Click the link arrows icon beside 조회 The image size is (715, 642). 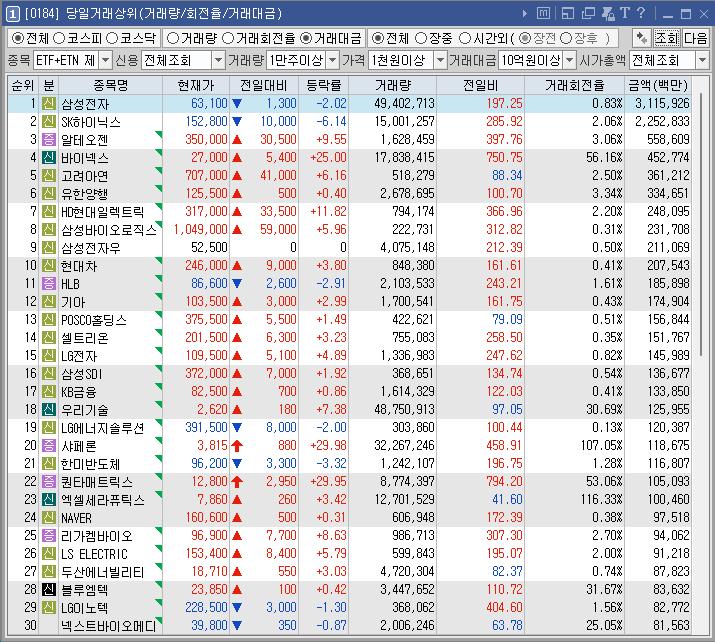point(642,38)
